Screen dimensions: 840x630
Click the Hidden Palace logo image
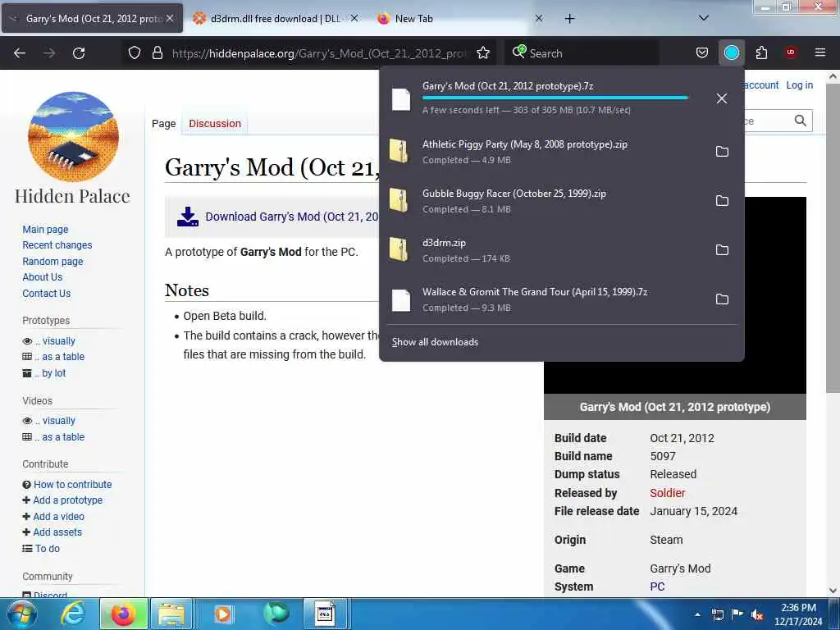(x=73, y=137)
